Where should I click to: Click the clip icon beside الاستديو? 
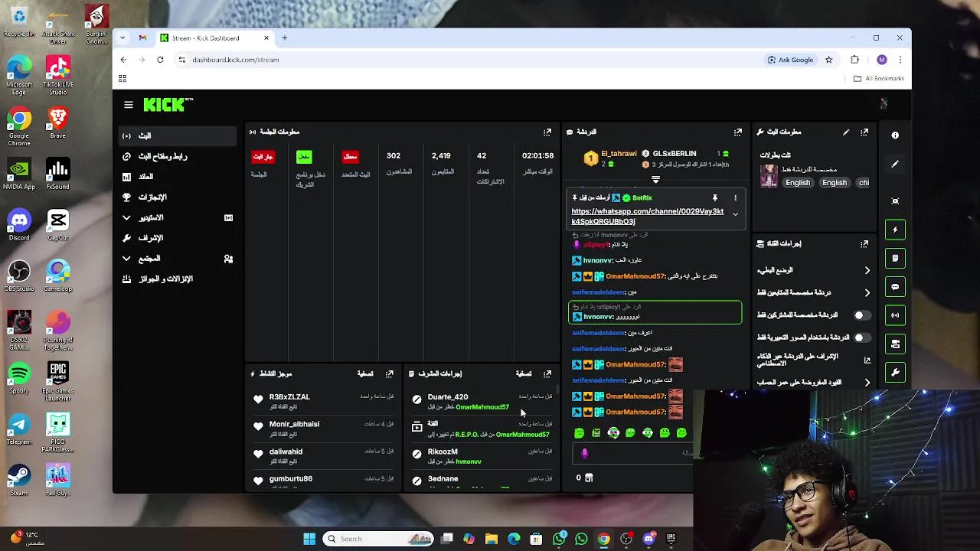coord(228,218)
